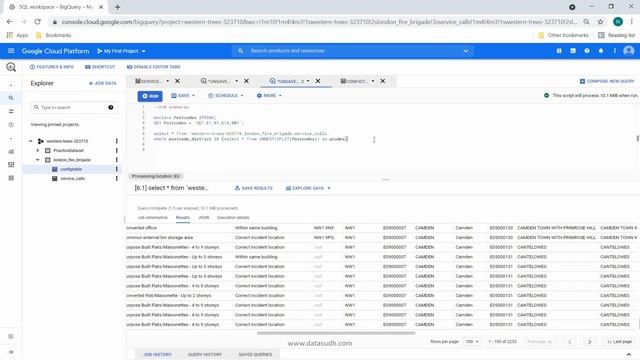Close the SERVICE... editor tab
Screen dimensions: 640x360
coord(178,81)
